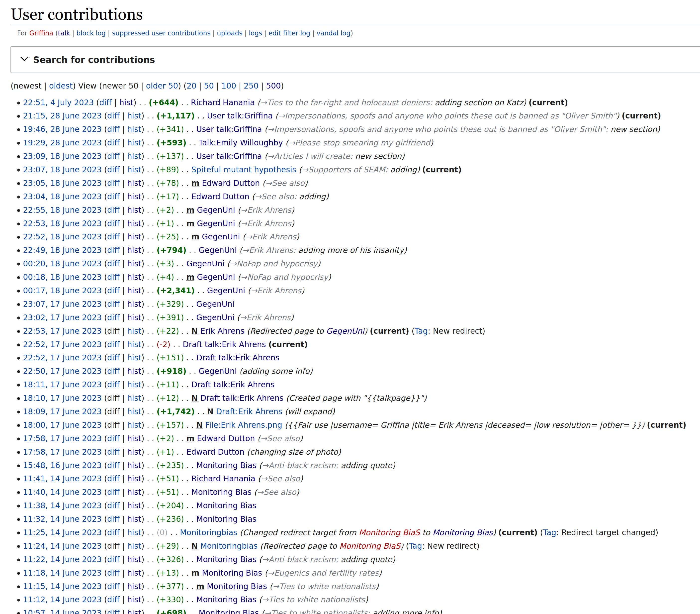Screen dimensions: 700x614
Task: Open suppressed user contributions link
Action: pos(161,33)
